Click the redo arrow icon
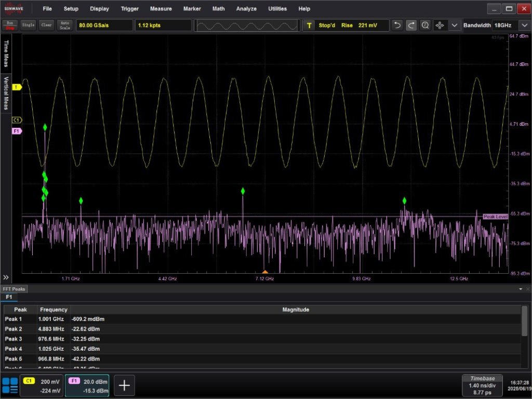532x399 pixels. pos(411,25)
